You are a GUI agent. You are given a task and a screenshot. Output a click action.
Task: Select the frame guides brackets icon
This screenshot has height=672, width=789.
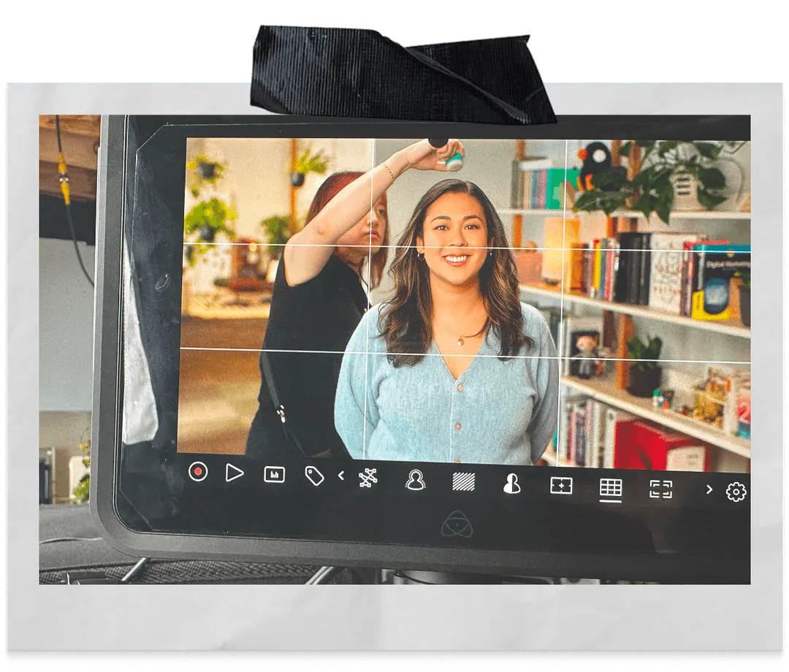pyautogui.click(x=660, y=489)
